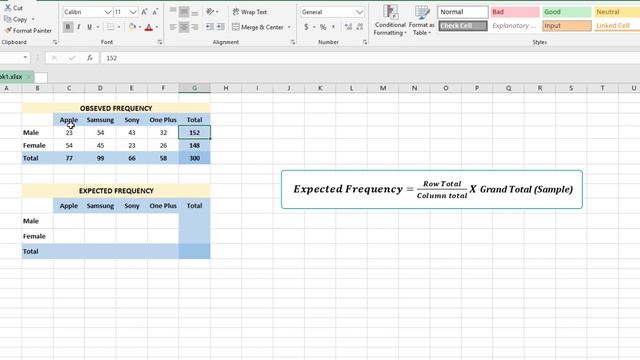Launch the Alignment dialog box launcher

coord(293,42)
